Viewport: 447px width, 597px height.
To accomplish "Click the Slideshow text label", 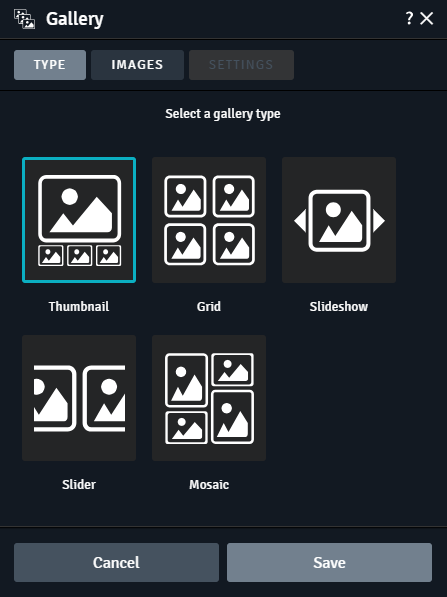I will pos(339,306).
